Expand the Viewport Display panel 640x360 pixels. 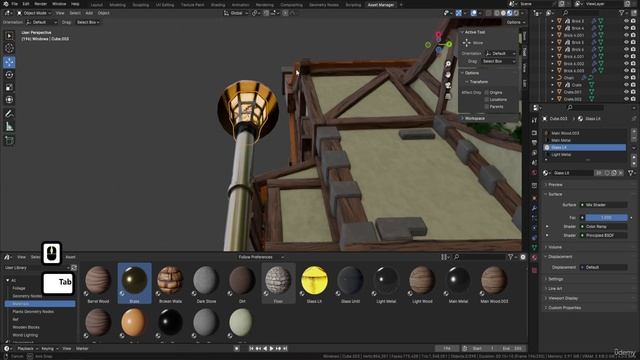pos(563,298)
